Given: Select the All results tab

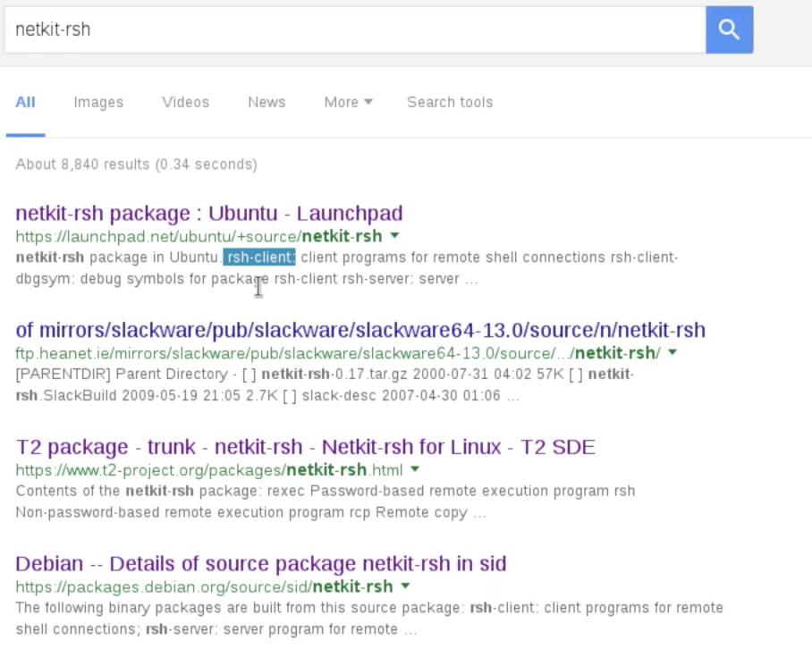Looking at the screenshot, I should (25, 102).
